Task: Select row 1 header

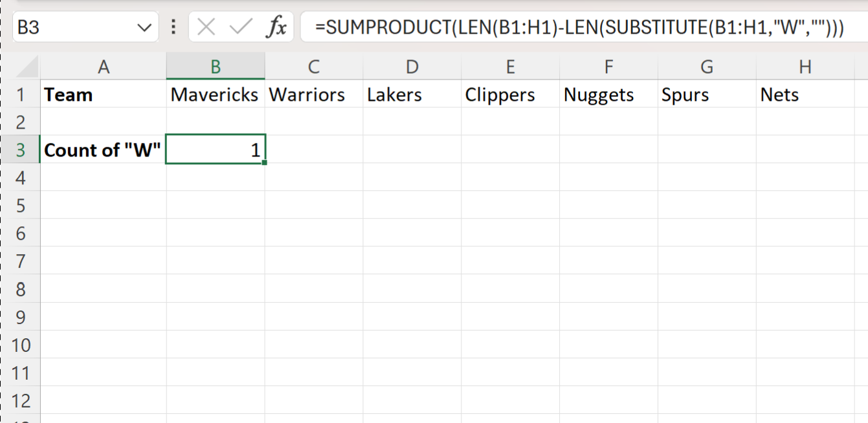Action: coord(21,94)
